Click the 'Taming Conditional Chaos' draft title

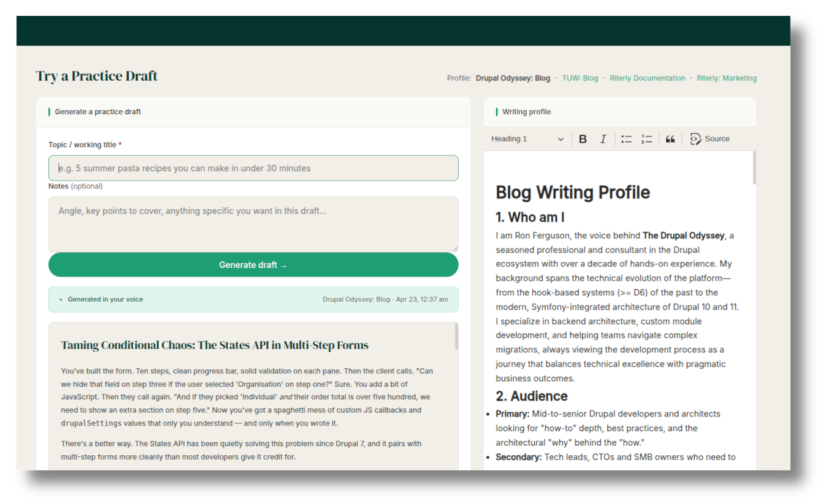pos(214,346)
